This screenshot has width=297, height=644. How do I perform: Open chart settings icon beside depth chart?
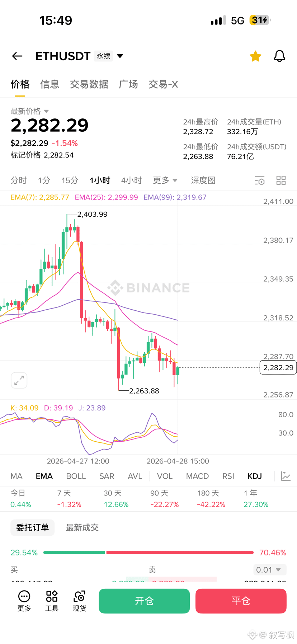[x=260, y=180]
